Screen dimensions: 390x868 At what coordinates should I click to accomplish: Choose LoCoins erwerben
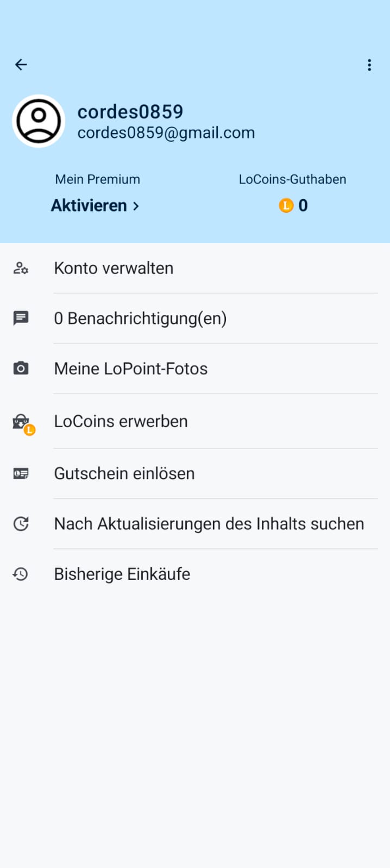[x=121, y=421]
